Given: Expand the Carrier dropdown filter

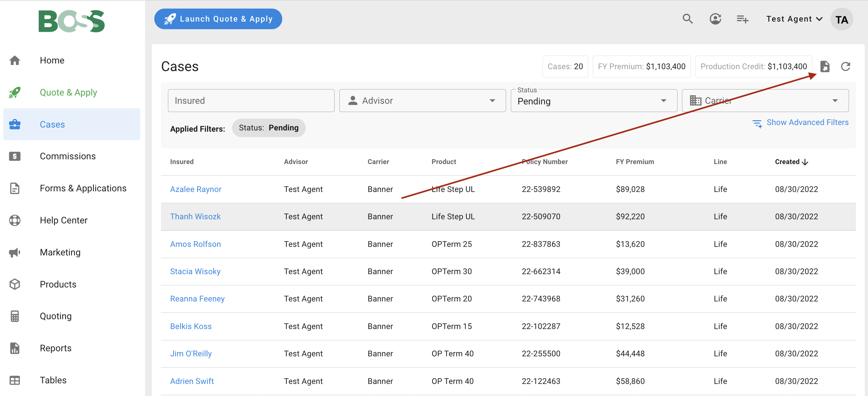Looking at the screenshot, I should coord(765,101).
